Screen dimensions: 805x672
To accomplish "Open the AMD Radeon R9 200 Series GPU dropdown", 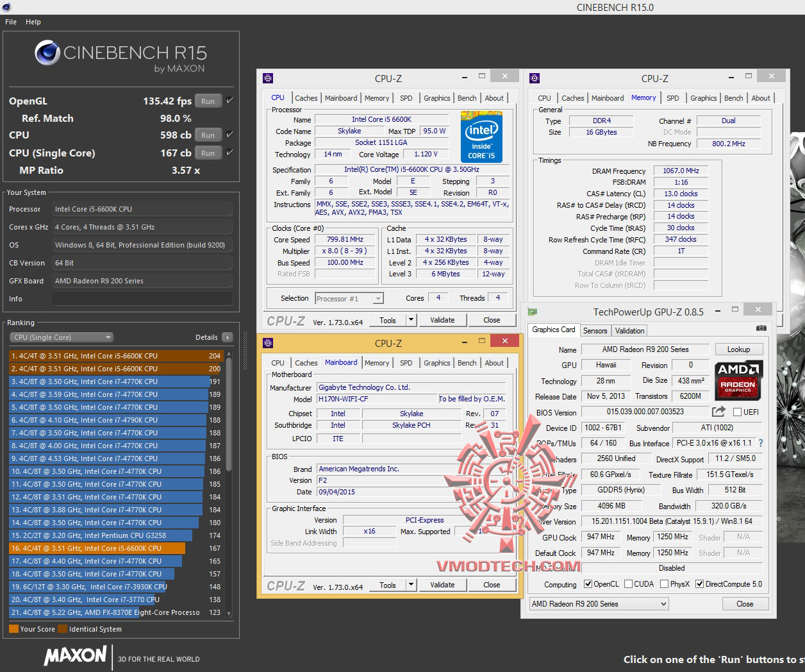I will 599,603.
